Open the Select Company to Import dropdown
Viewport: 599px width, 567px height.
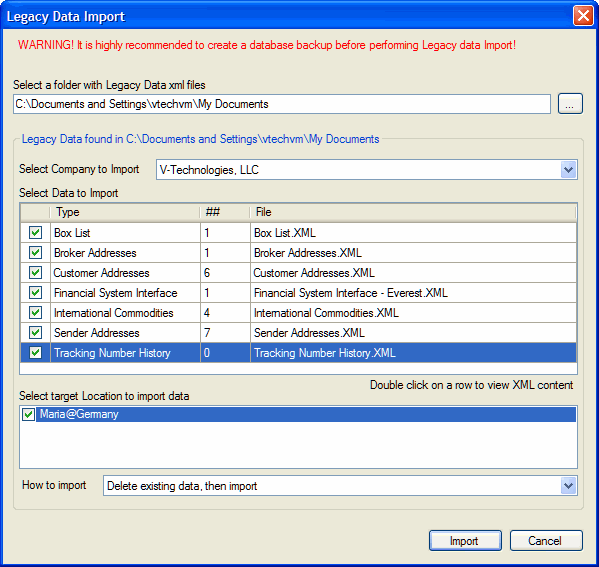click(x=568, y=170)
